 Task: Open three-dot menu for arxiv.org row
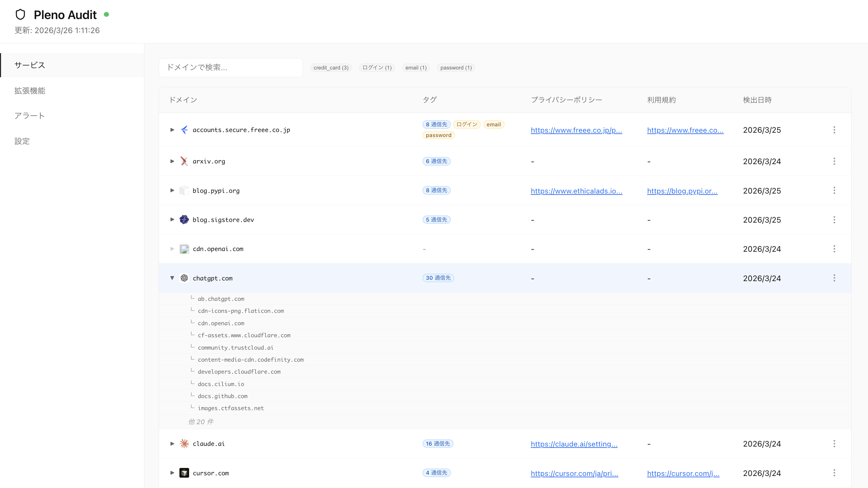pyautogui.click(x=834, y=161)
